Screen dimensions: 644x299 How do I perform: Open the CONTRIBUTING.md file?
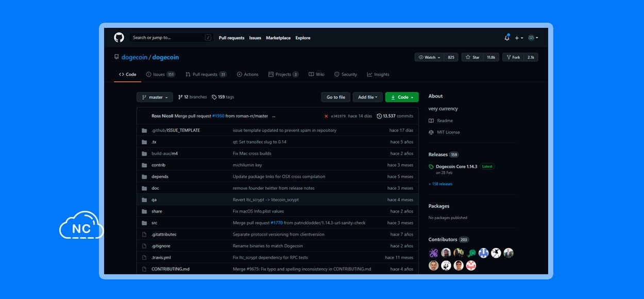pos(171,269)
